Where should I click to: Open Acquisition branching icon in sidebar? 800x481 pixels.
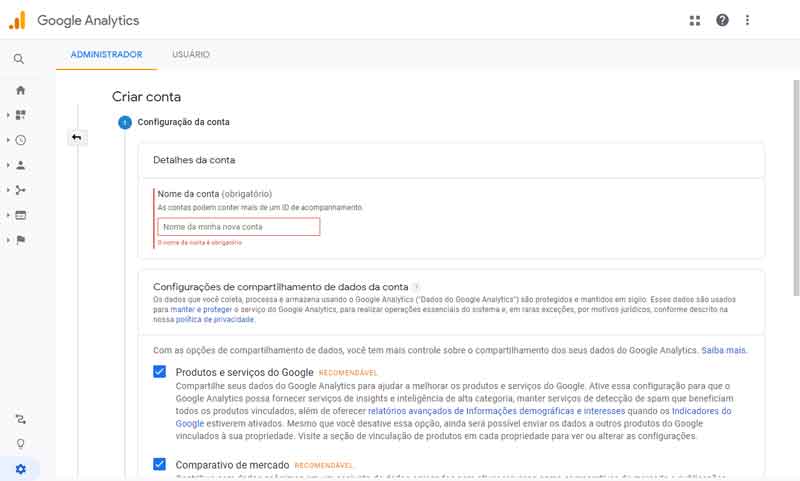[x=20, y=190]
